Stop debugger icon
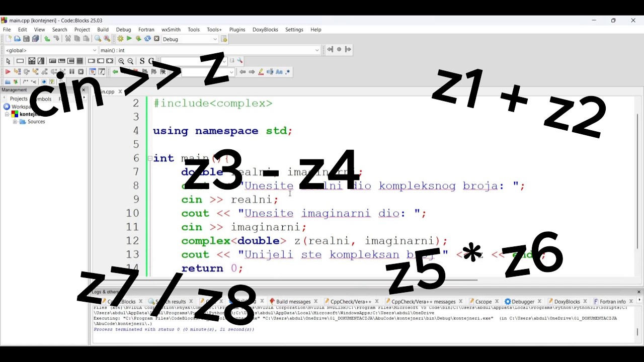 coord(80,71)
